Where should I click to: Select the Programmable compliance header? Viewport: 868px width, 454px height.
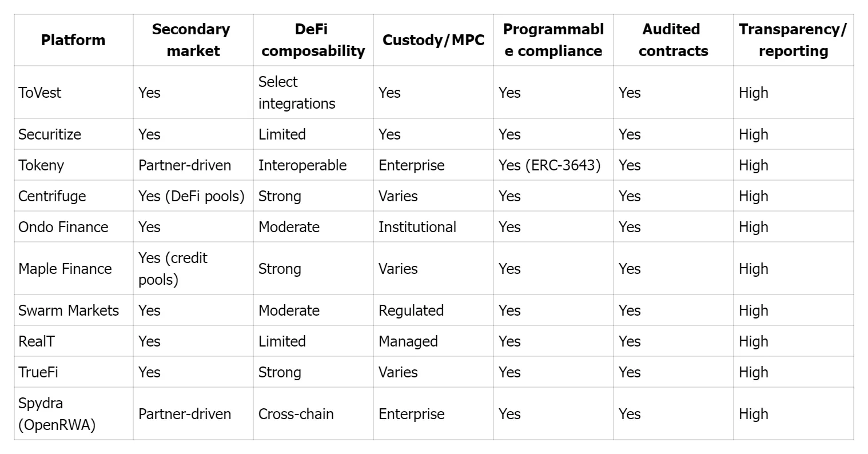click(x=553, y=40)
